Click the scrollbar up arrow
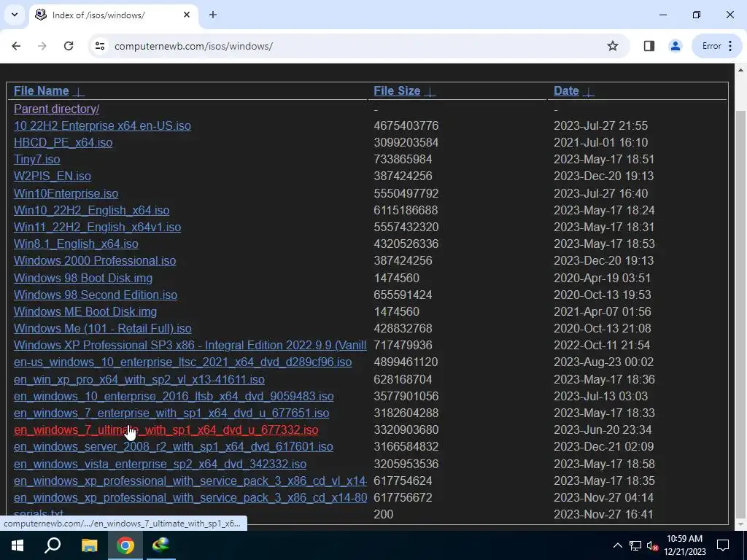This screenshot has width=747, height=560. pos(741,70)
